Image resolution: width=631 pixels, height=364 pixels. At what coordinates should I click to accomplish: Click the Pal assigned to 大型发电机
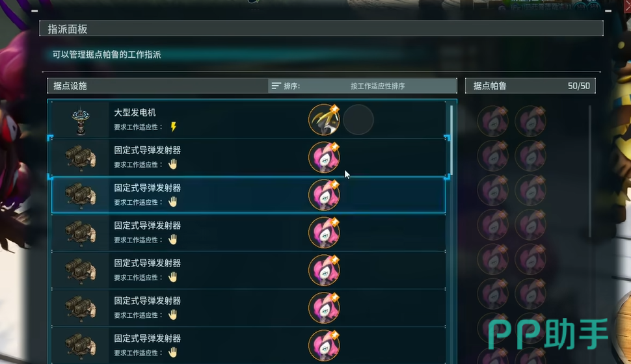pyautogui.click(x=324, y=120)
